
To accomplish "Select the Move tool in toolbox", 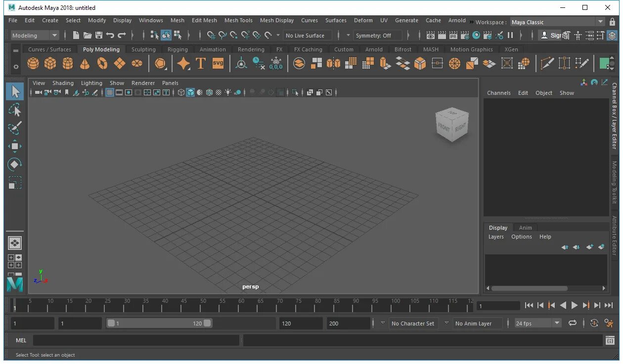I will pyautogui.click(x=15, y=146).
